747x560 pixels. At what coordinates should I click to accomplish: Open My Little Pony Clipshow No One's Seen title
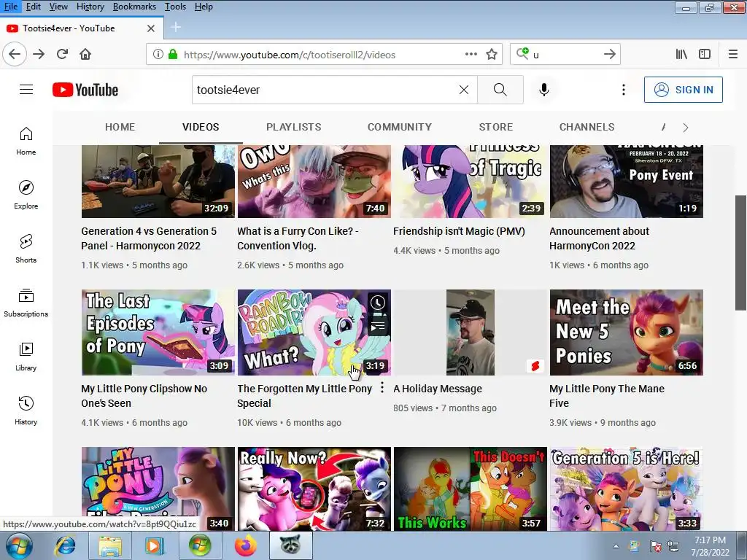click(144, 396)
